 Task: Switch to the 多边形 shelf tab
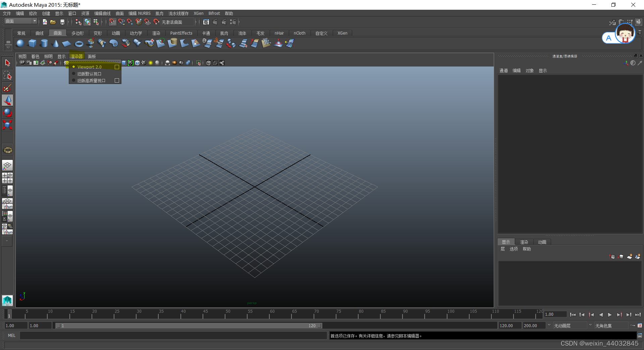[77, 33]
